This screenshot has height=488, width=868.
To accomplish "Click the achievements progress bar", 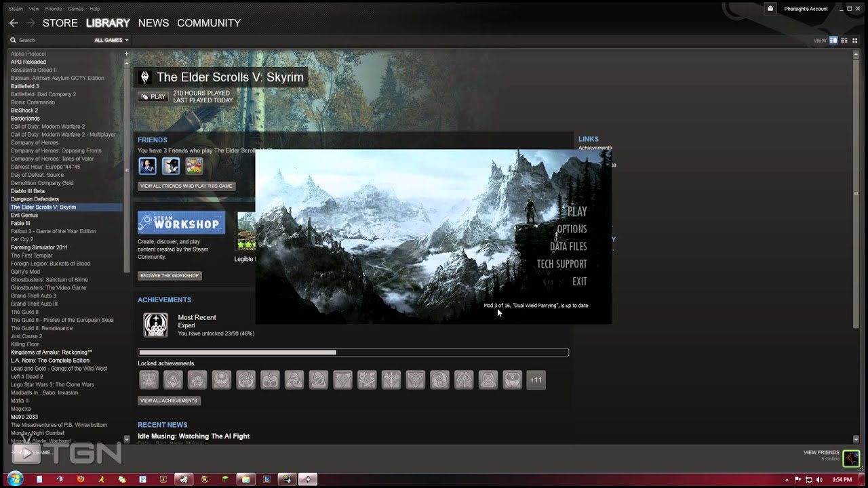I will pos(353,352).
